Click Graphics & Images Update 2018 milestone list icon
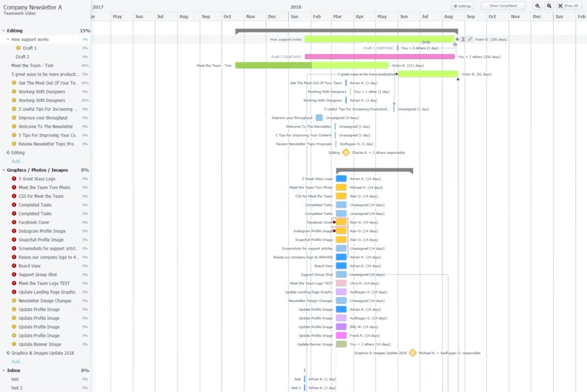Image resolution: width=587 pixels, height=392 pixels. pos(8,352)
